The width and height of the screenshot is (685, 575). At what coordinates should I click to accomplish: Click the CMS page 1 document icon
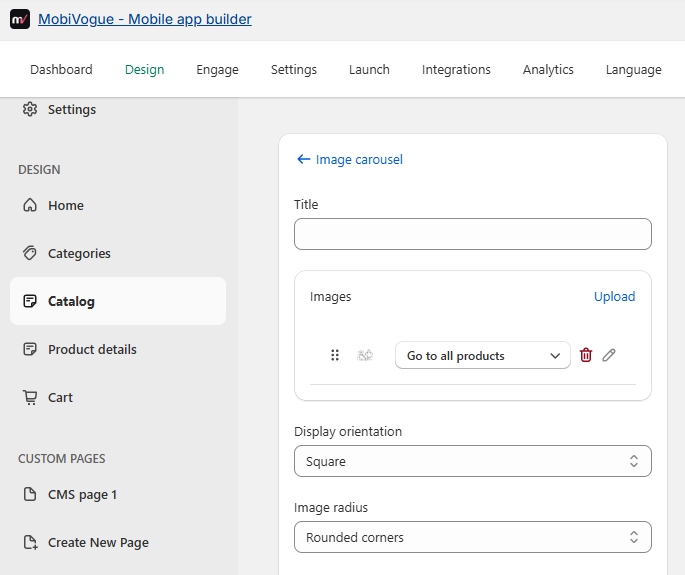click(x=30, y=494)
